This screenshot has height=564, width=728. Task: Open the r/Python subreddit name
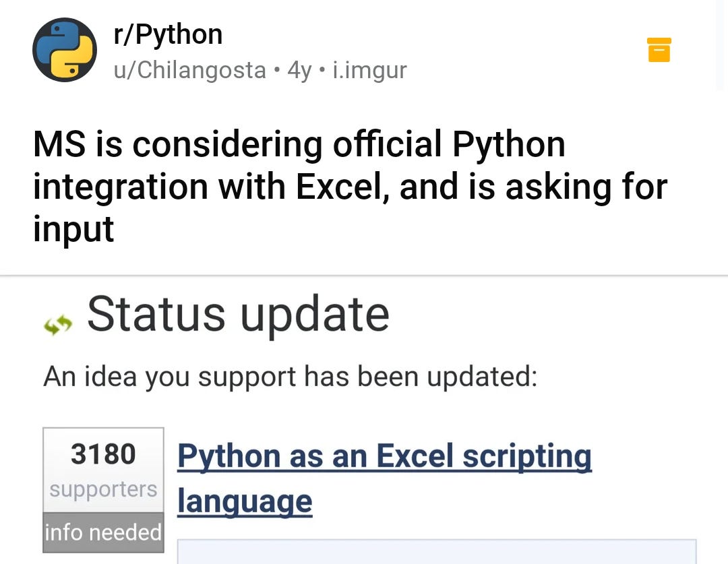[169, 34]
